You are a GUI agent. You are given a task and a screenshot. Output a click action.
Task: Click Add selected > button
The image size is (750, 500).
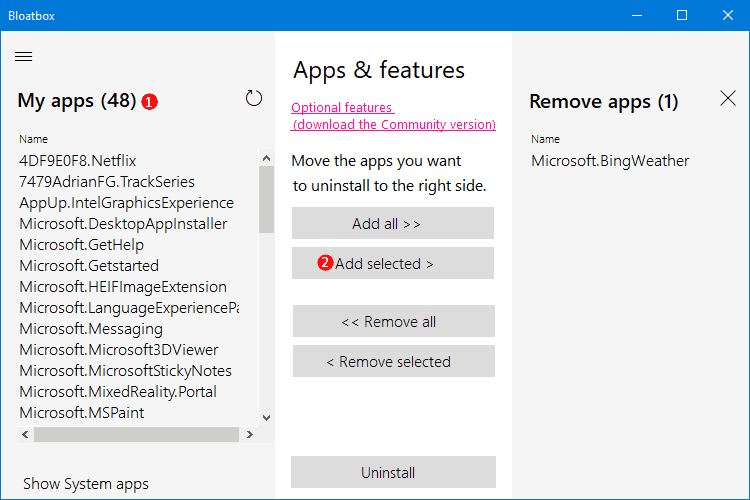(393, 263)
